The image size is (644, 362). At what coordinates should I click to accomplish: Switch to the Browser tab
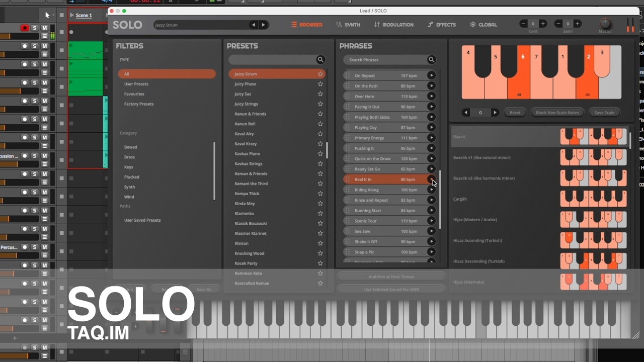coord(306,25)
